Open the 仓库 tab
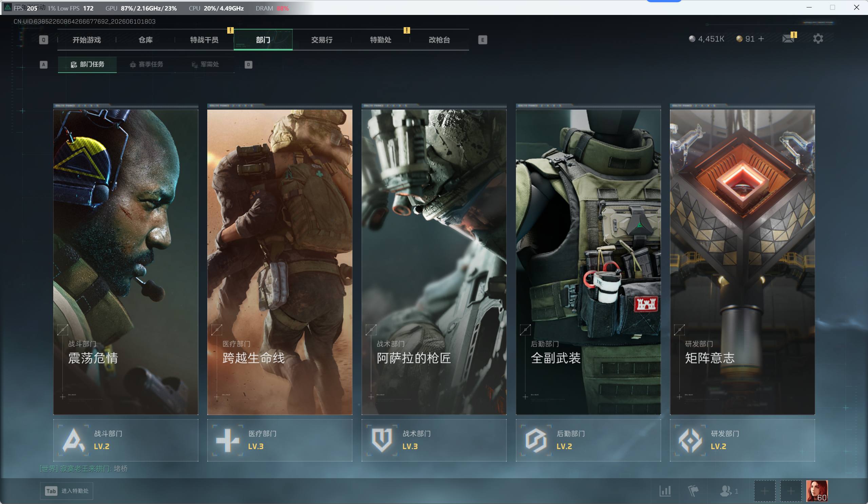 click(x=146, y=40)
